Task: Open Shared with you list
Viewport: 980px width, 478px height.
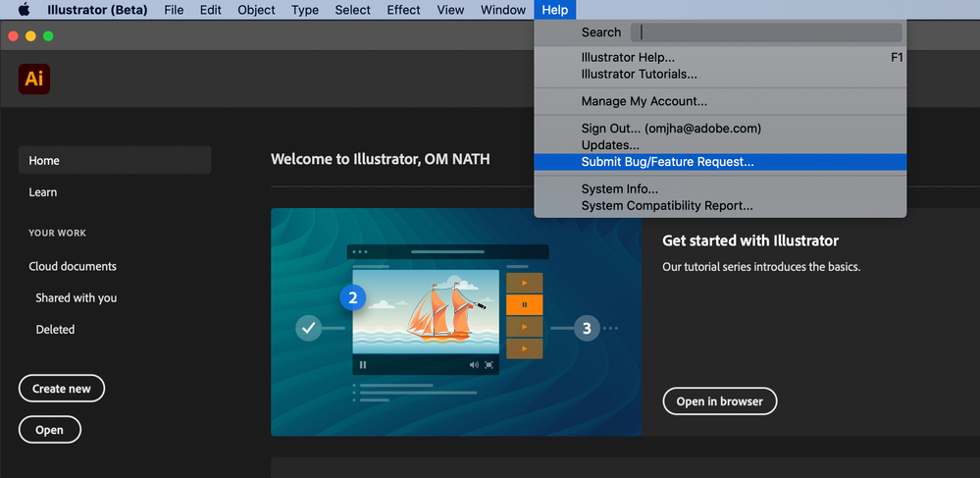Action: coord(77,297)
